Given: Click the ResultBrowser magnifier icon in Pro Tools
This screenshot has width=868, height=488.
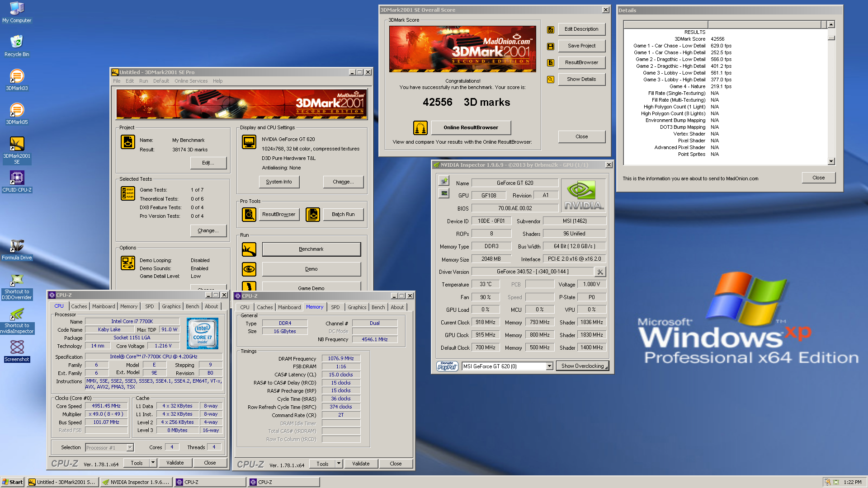Looking at the screenshot, I should [x=249, y=214].
